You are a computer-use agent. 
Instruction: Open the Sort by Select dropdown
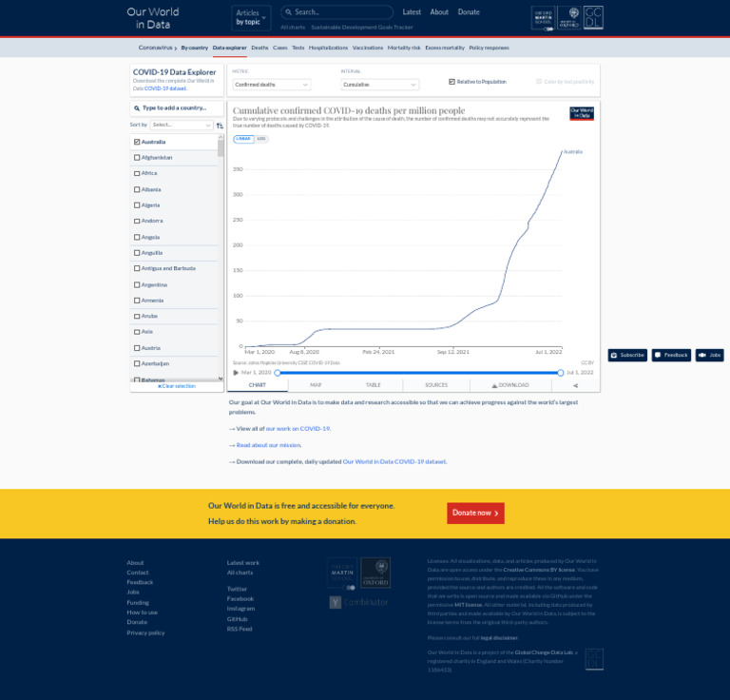pos(182,125)
